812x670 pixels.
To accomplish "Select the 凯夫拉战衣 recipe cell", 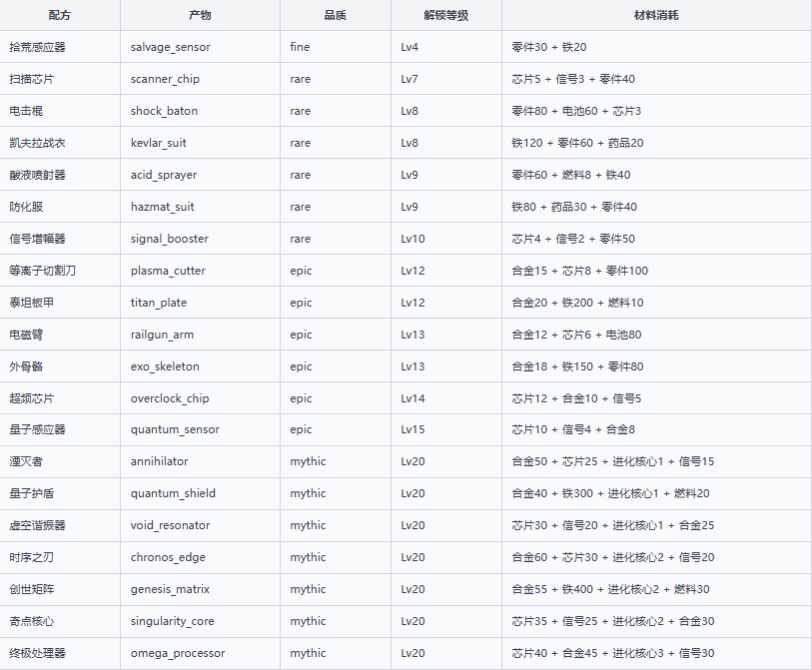I will pos(60,143).
